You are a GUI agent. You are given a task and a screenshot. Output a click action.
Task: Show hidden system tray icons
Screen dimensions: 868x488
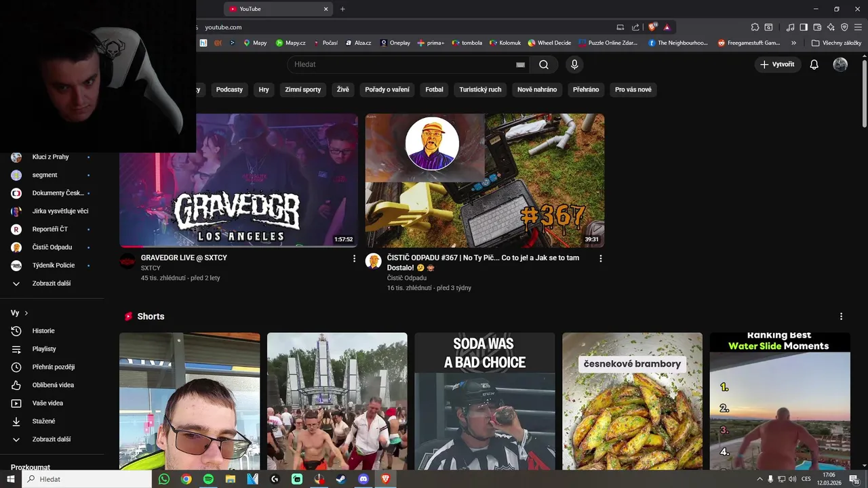pos(759,479)
